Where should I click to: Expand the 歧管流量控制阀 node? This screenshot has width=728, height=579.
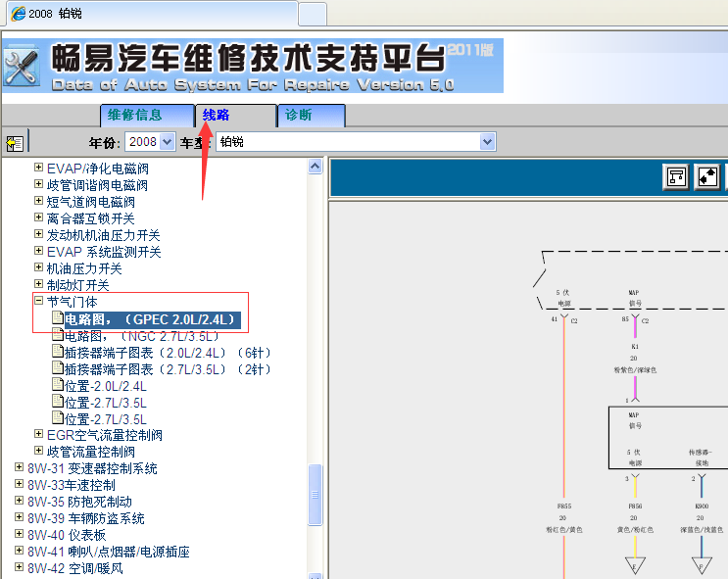pos(38,451)
